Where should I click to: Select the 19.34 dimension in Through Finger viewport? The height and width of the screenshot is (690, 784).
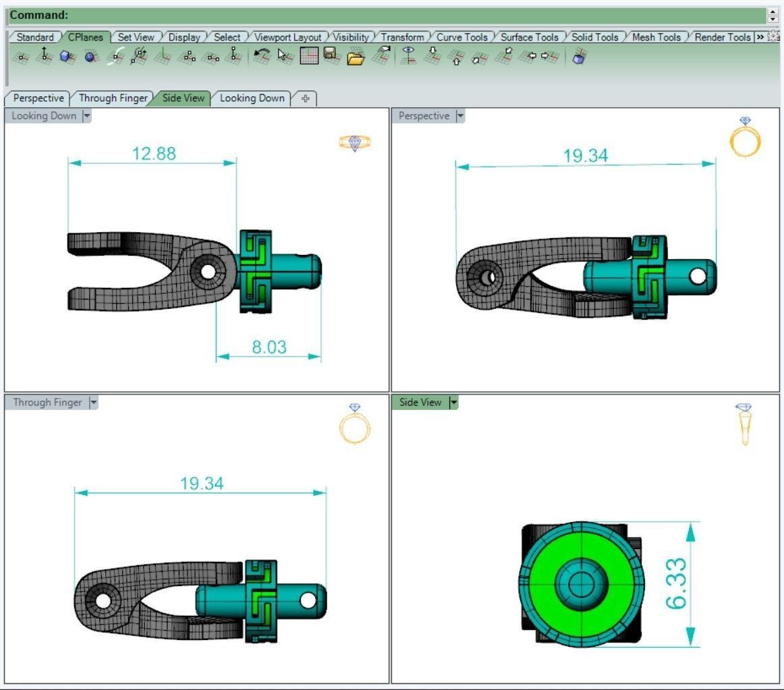coord(202,484)
